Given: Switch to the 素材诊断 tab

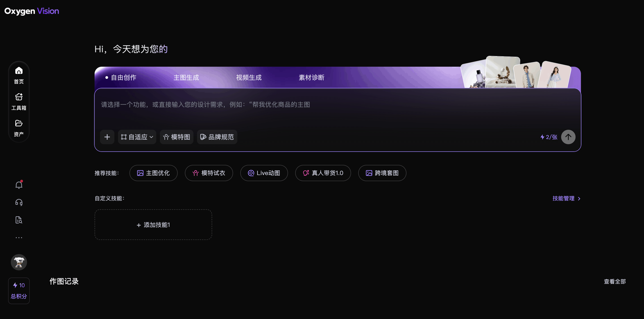Looking at the screenshot, I should 311,77.
